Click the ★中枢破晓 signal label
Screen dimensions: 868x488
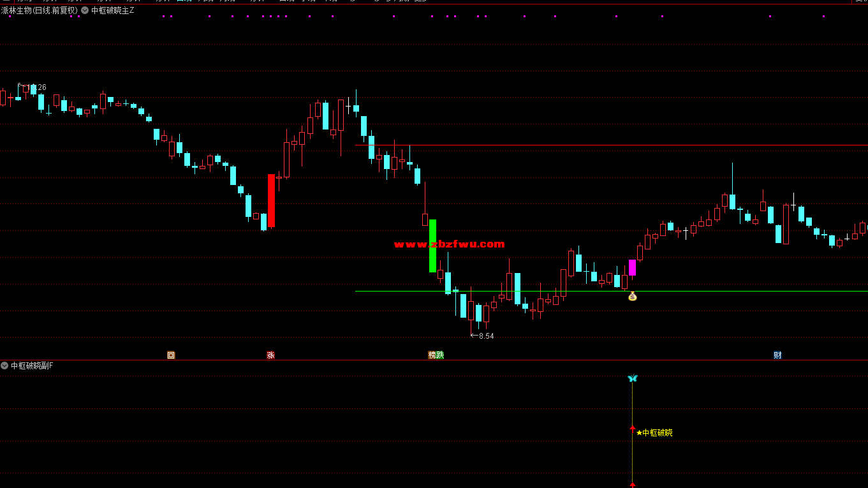[x=654, y=433]
